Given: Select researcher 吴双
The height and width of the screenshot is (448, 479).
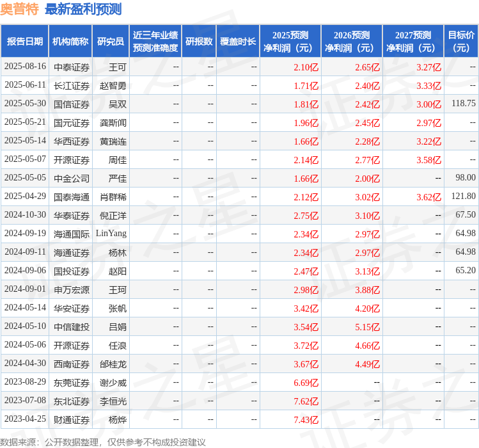Looking at the screenshot, I should point(117,104).
